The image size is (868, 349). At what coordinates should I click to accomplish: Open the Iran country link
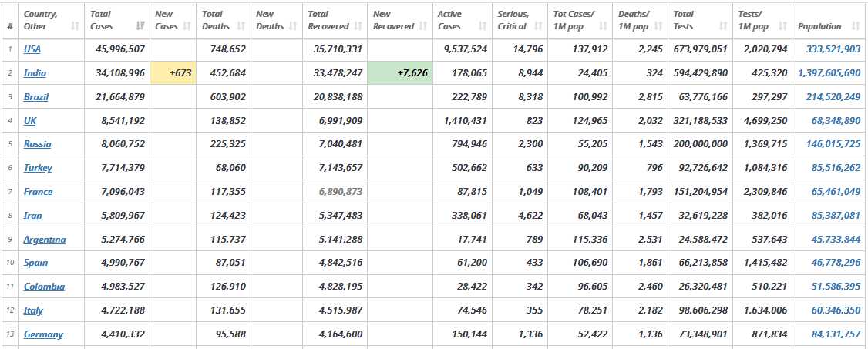pyautogui.click(x=32, y=216)
